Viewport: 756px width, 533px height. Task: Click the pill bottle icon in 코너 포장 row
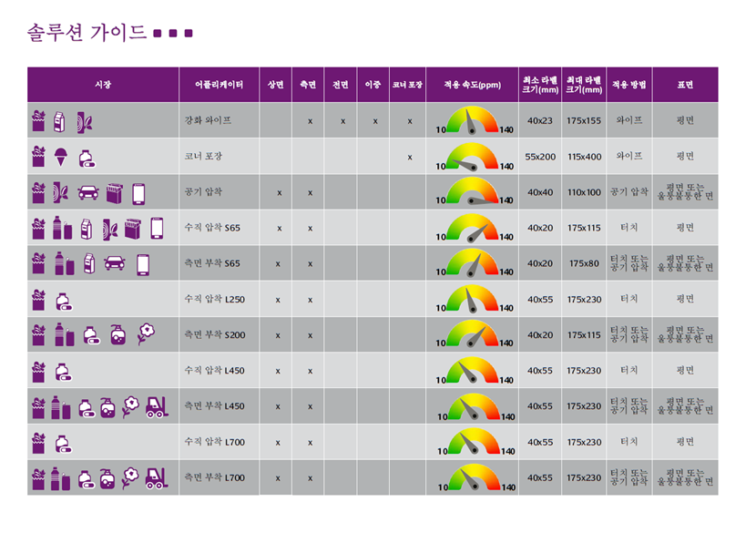(x=87, y=159)
